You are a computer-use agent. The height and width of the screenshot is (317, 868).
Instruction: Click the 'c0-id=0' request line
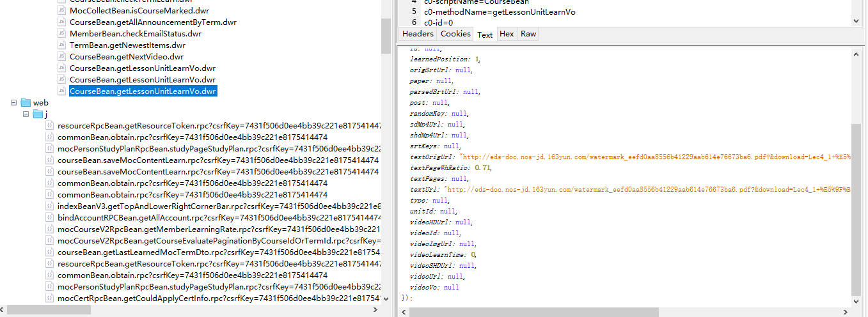coord(439,22)
